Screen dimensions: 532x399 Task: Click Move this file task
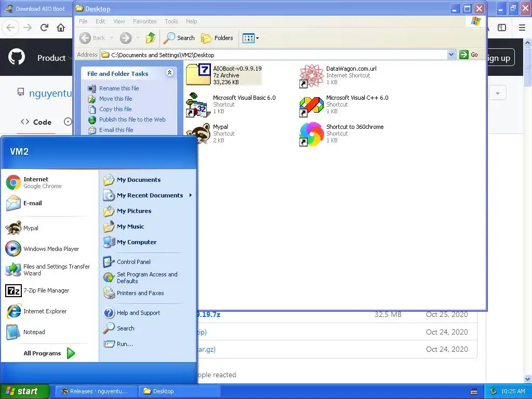pos(110,99)
